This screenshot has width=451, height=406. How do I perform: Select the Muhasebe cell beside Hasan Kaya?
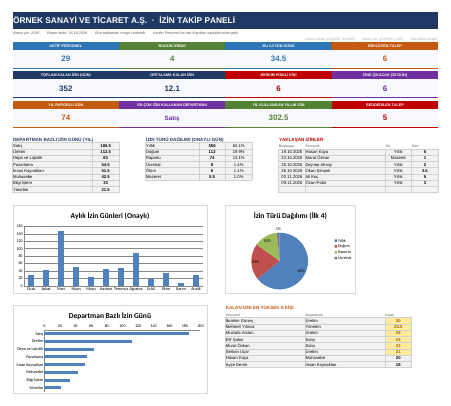(345, 358)
